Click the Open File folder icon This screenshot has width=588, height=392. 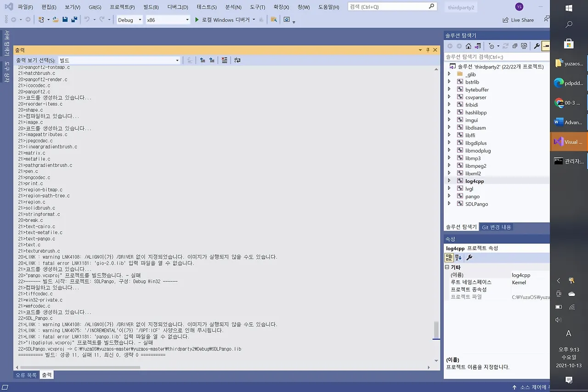pos(56,20)
